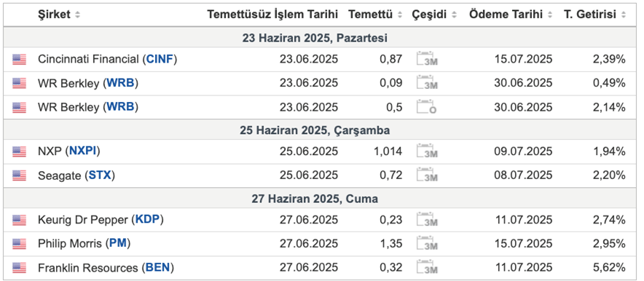Click the 3M icon in Keurig Dr Pepper row

[x=427, y=221]
